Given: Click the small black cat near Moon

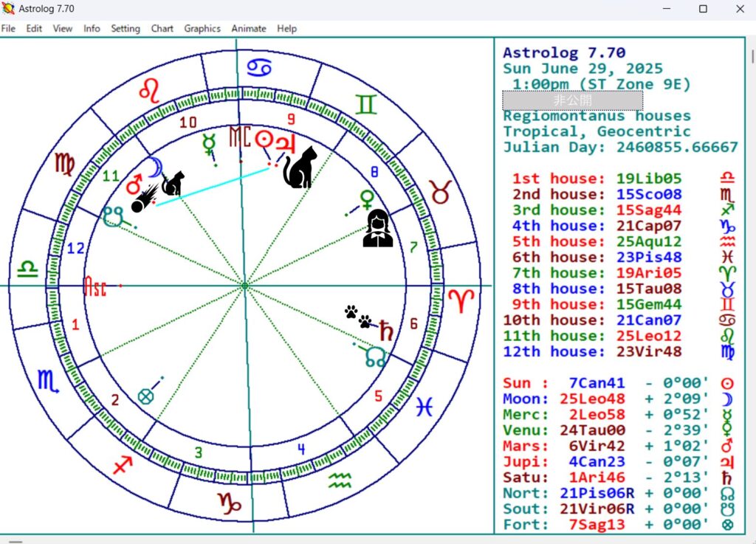Looking at the screenshot, I should click(x=173, y=184).
